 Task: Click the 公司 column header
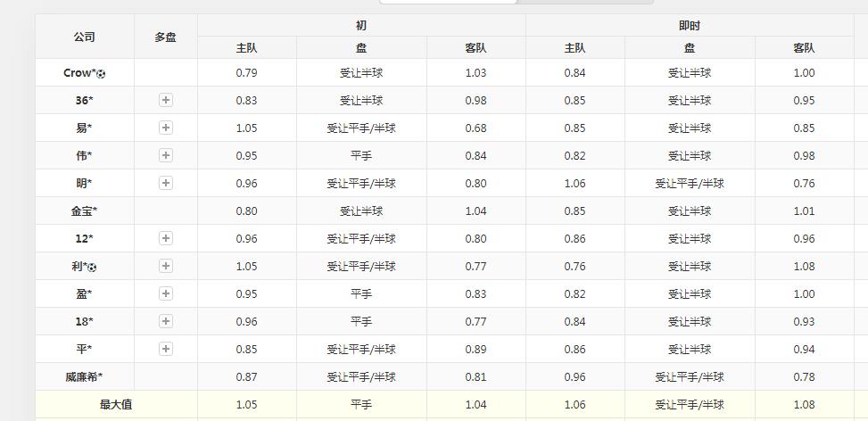pos(84,37)
